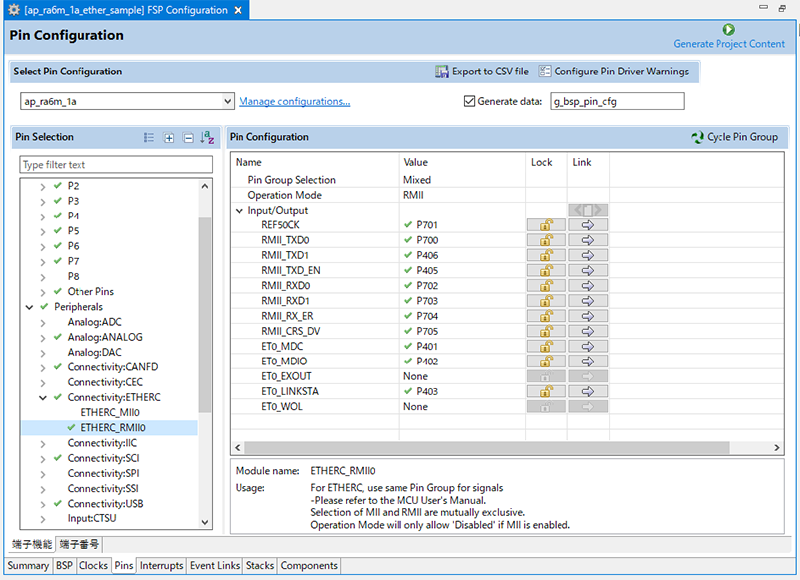Toggle the lock for ET0_MDC
The height and width of the screenshot is (580, 800).
(x=546, y=346)
